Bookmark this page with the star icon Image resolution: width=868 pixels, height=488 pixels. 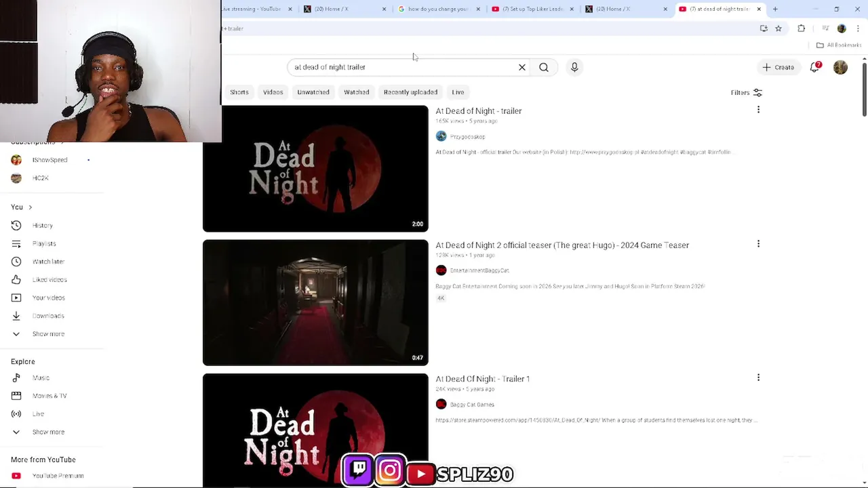[x=778, y=28]
